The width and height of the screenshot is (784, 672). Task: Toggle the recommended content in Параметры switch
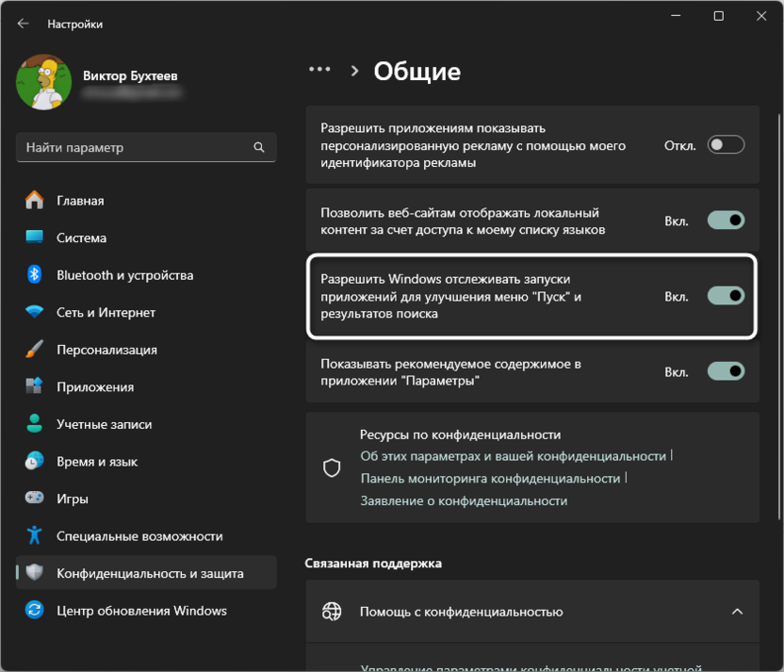pyautogui.click(x=726, y=371)
